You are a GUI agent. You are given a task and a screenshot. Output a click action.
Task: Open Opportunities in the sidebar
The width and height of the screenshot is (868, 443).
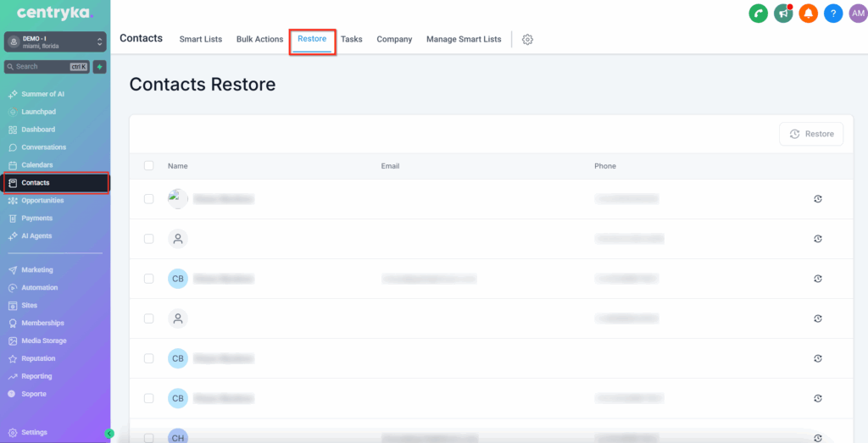click(42, 201)
